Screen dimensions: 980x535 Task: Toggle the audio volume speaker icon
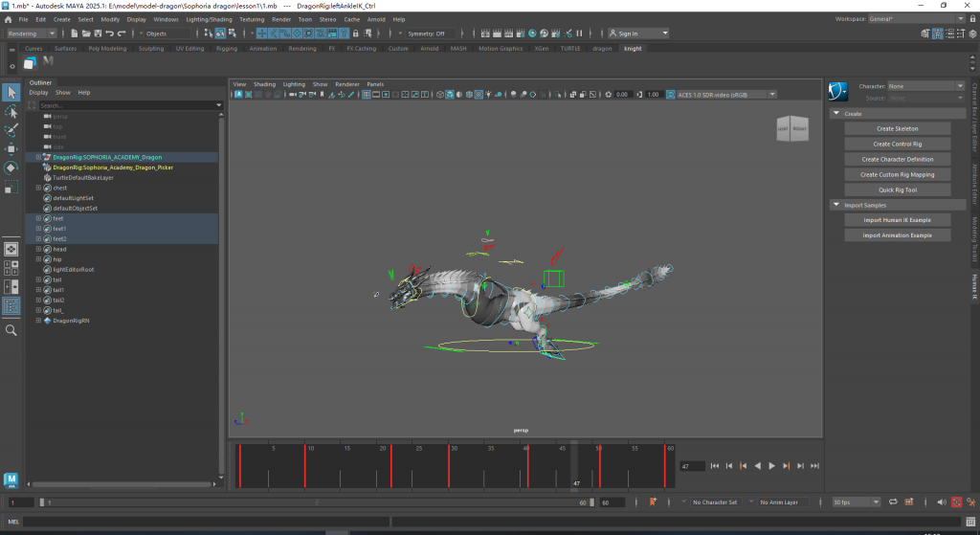pyautogui.click(x=941, y=502)
